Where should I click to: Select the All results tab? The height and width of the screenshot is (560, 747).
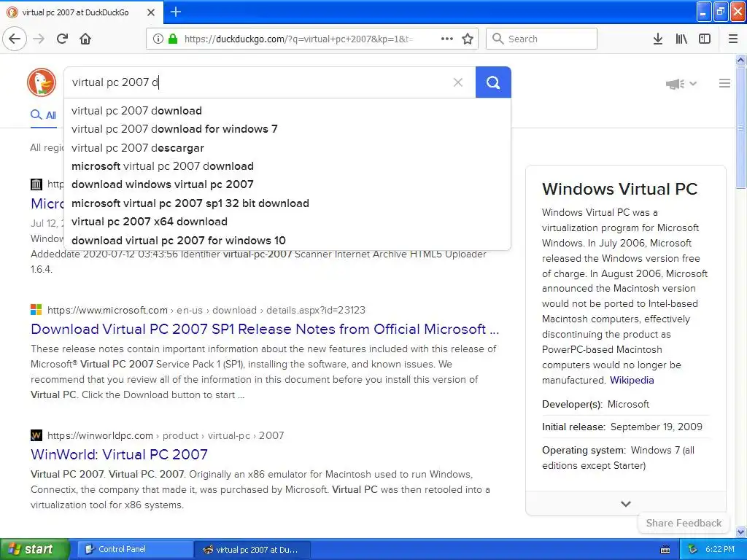[x=43, y=114]
